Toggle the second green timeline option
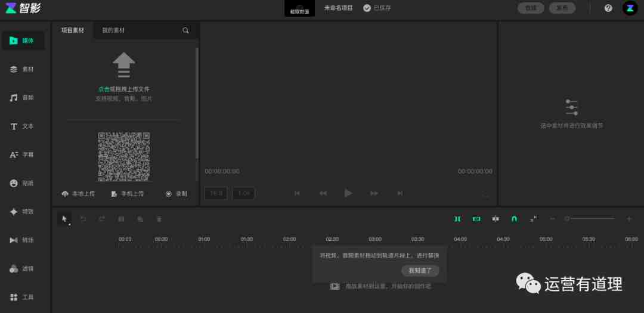This screenshot has height=313, width=644. click(476, 219)
